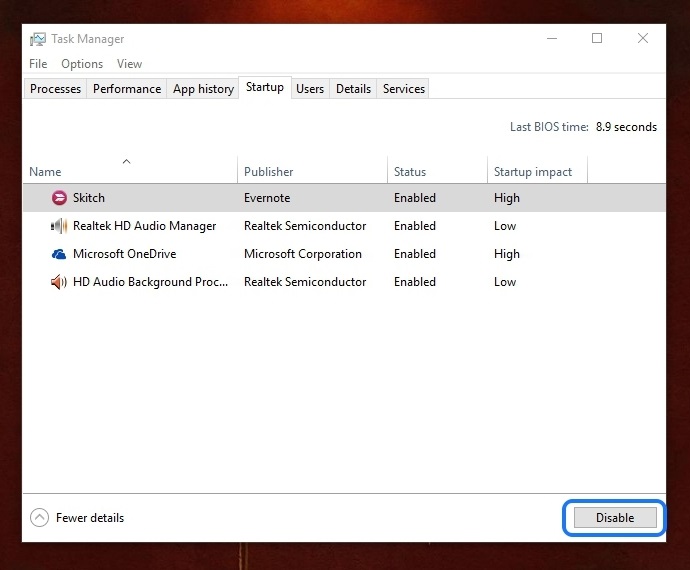Switch to the Services tab
The width and height of the screenshot is (690, 570).
coord(404,89)
